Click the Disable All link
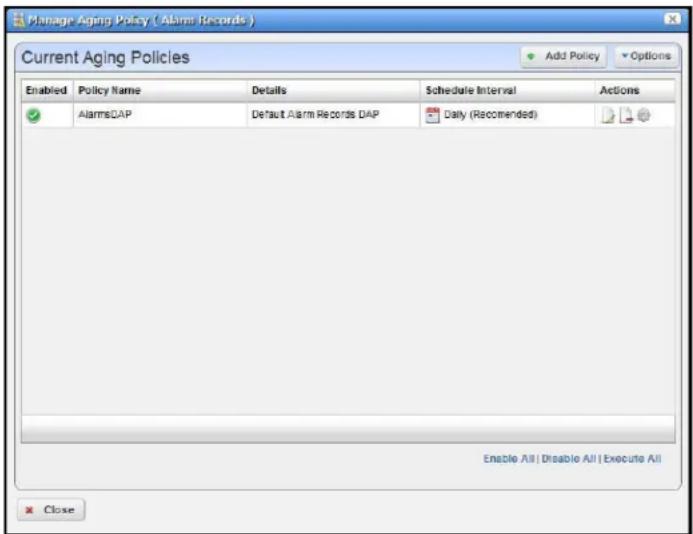The image size is (693, 534). tap(569, 458)
